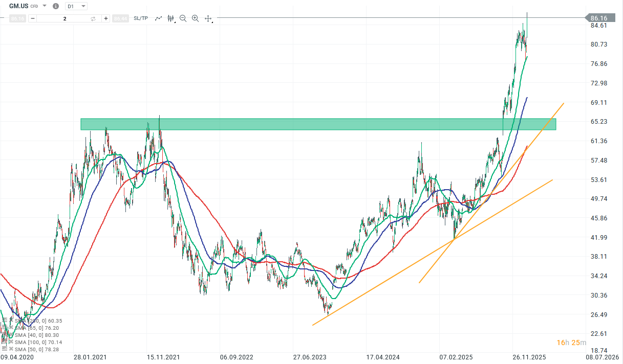
Task: Open the SL/TP menu
Action: tap(140, 18)
